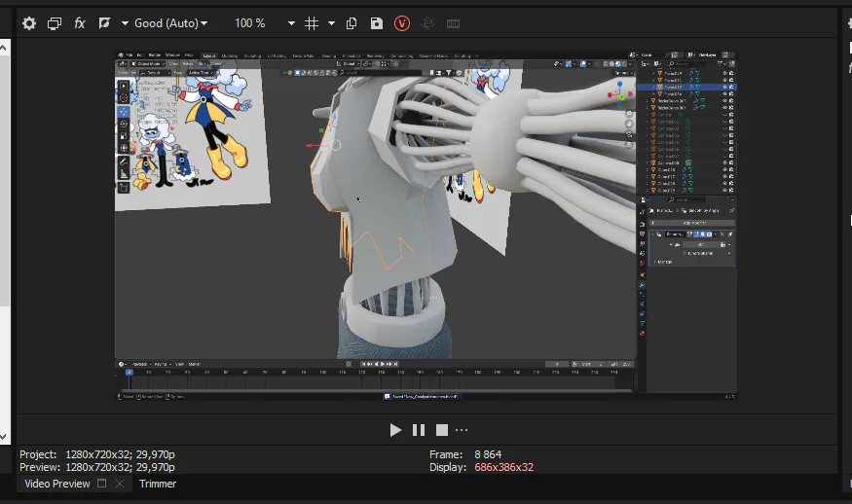Click the Blender recording preview image
The width and height of the screenshot is (852, 504).
click(x=426, y=226)
